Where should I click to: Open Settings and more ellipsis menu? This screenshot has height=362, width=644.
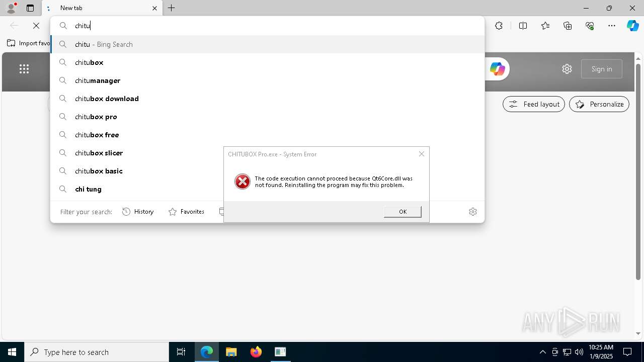(612, 26)
